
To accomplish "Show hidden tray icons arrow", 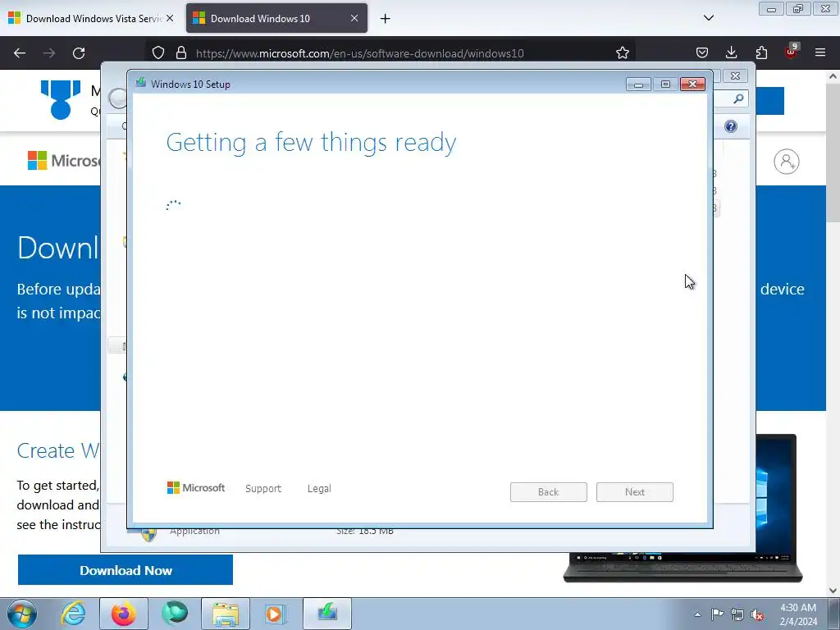I will click(697, 614).
